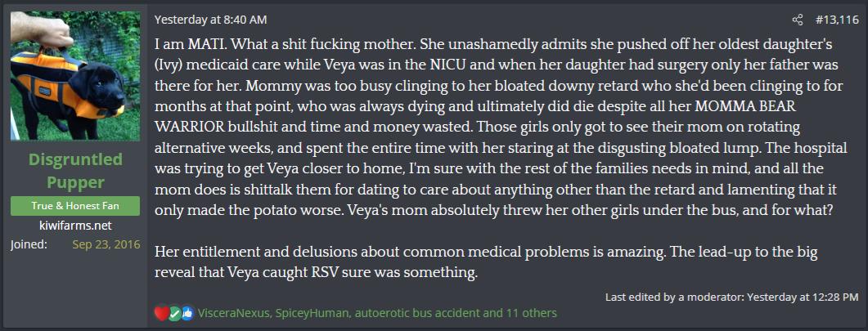Click the Yesterday at 8:40 AM timestamp
The height and width of the screenshot is (331, 868).
pos(210,20)
